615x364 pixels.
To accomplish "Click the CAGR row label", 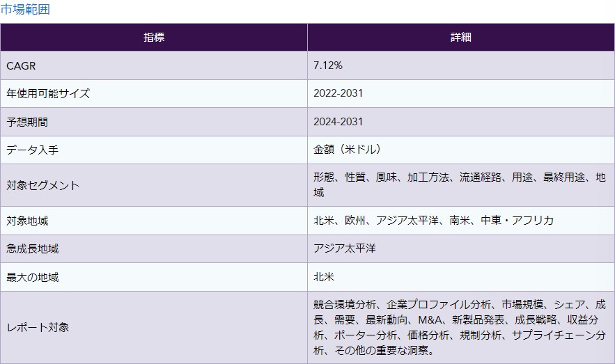I will pyautogui.click(x=21, y=66).
